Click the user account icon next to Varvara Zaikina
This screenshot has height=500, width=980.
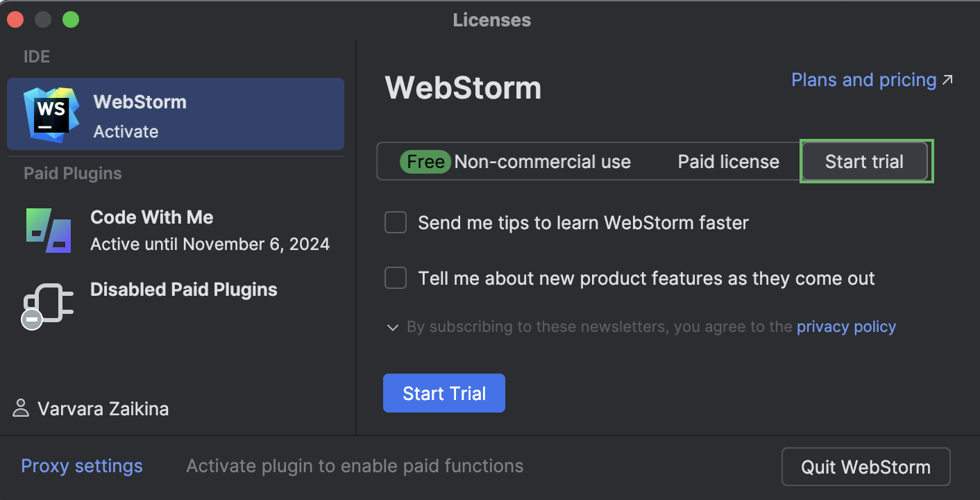(21, 408)
